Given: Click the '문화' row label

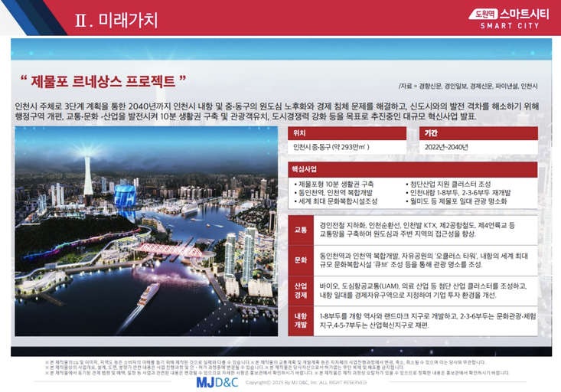Looking at the screenshot, I should 301,260.
